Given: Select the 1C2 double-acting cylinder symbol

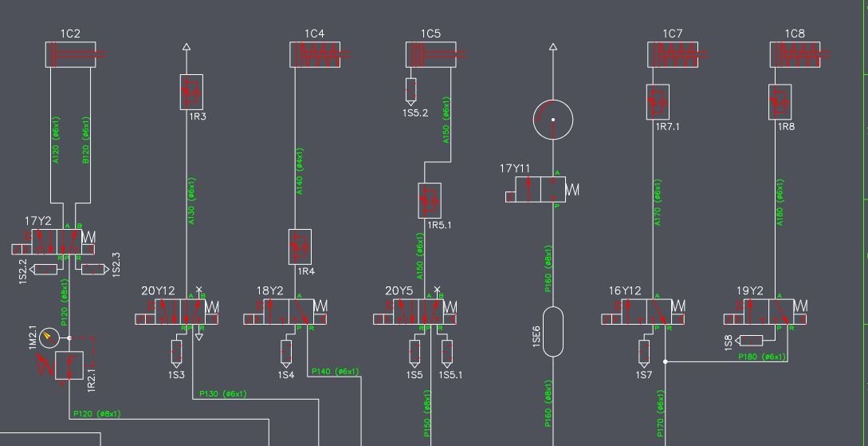Looking at the screenshot, I should [x=75, y=55].
